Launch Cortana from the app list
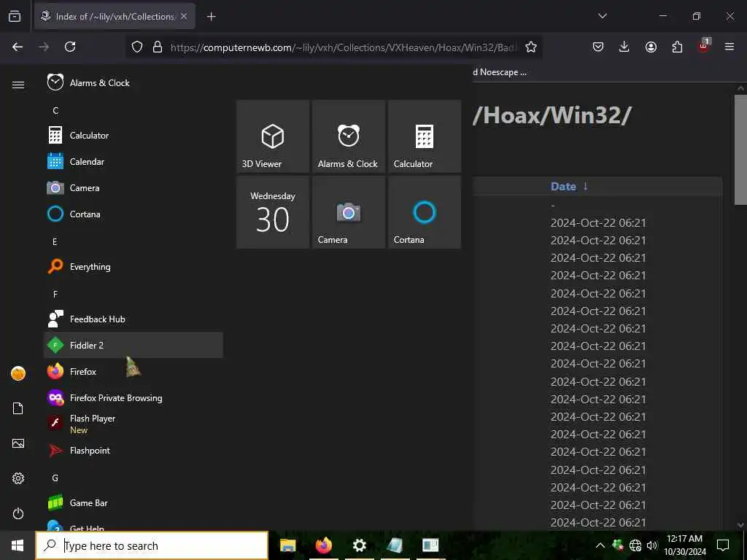 tap(133, 214)
